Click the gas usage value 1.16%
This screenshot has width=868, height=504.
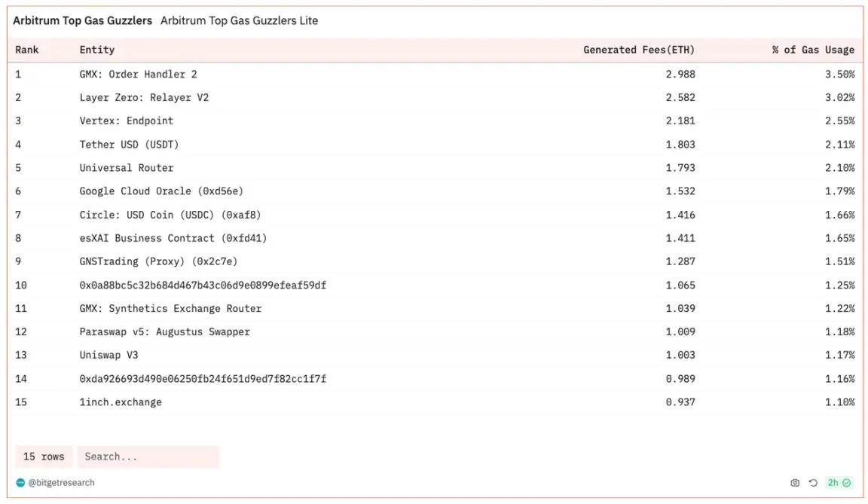click(x=840, y=378)
